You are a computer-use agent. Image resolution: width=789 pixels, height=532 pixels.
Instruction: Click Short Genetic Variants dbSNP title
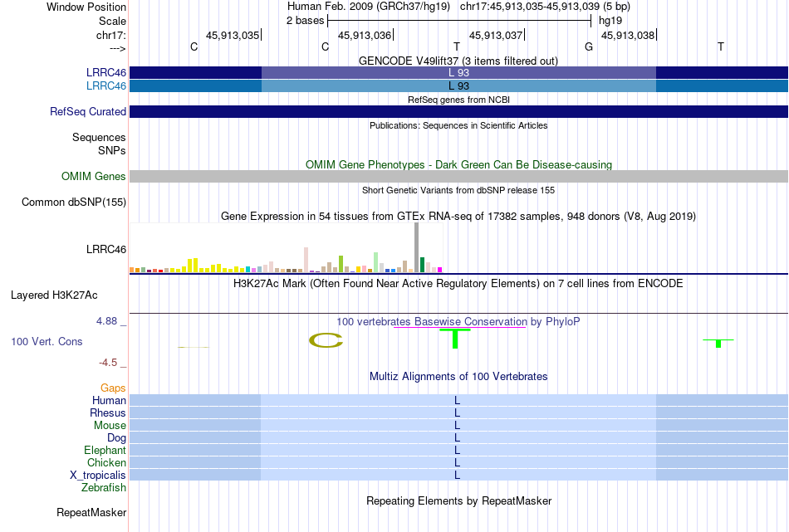pyautogui.click(x=458, y=190)
